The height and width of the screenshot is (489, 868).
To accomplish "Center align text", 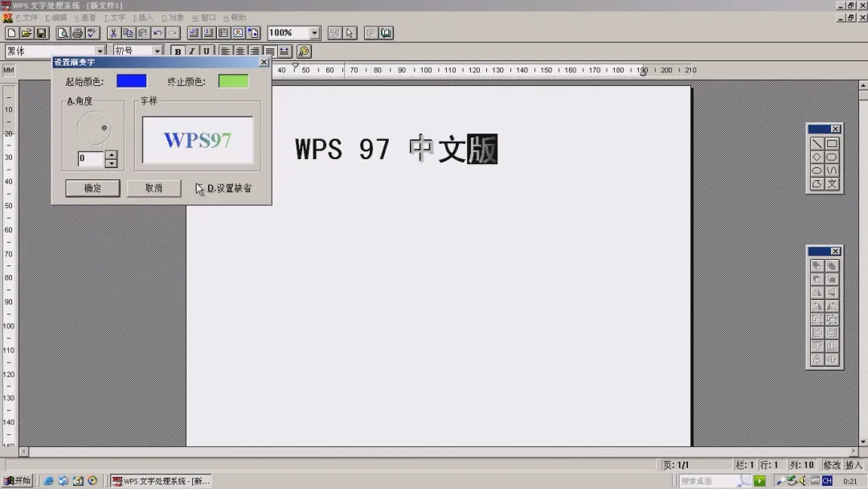I will 240,51.
